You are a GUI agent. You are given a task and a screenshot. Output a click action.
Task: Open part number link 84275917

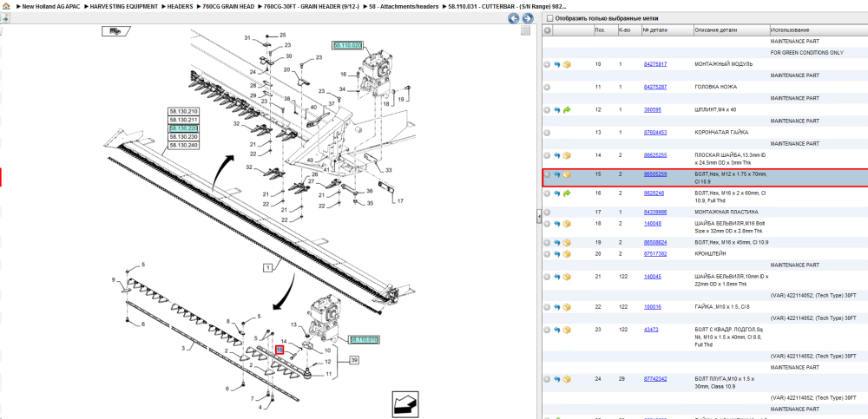(654, 64)
